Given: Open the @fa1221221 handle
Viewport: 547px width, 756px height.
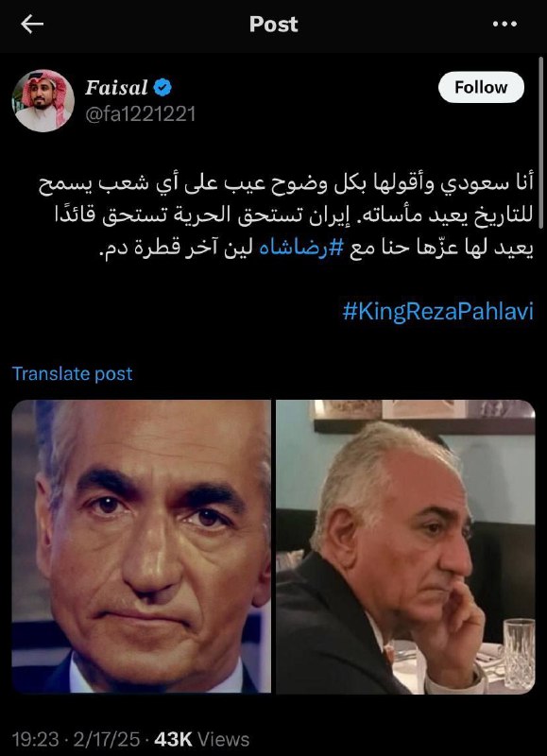Looking at the screenshot, I should (140, 114).
